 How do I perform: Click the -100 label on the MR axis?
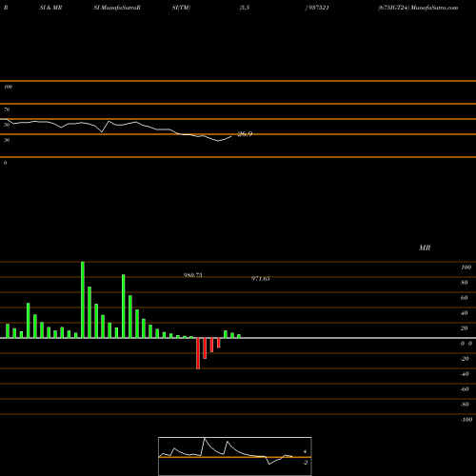point(466,420)
